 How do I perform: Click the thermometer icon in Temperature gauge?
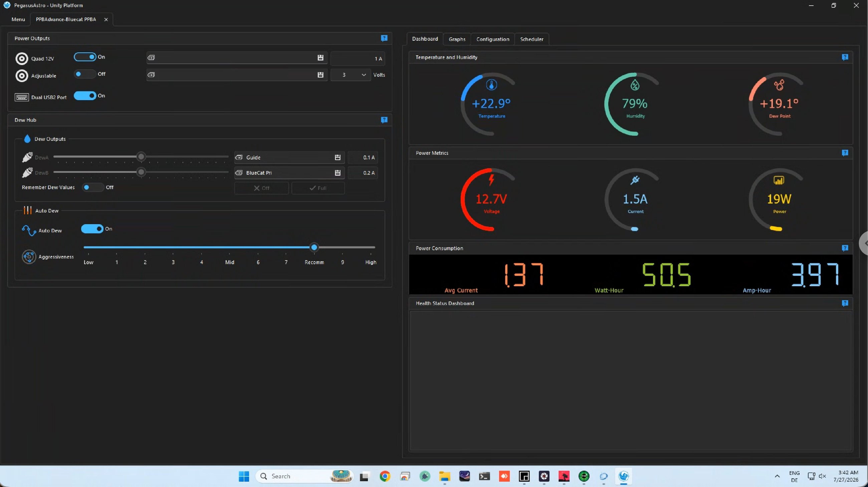point(491,85)
